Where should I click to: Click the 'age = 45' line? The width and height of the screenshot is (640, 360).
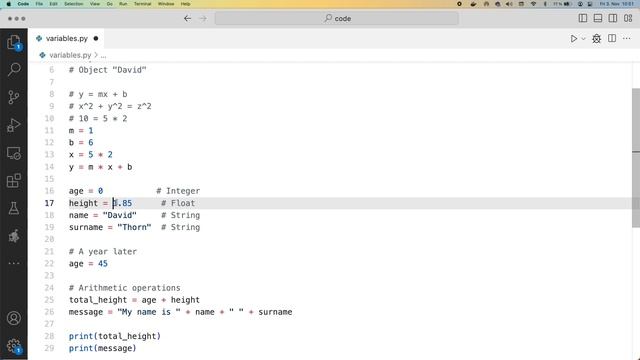point(88,264)
